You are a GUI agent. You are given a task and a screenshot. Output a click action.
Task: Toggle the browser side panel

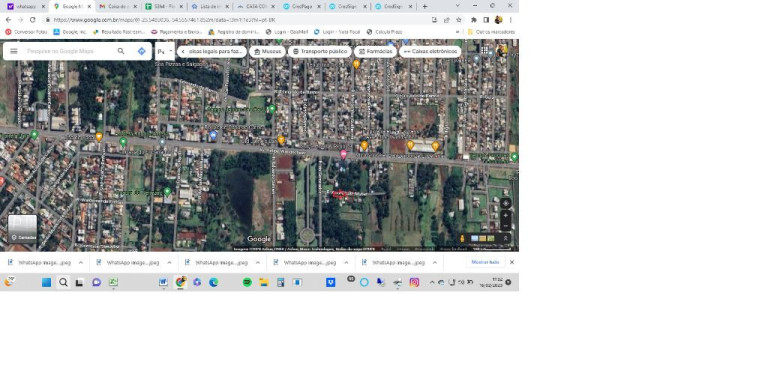click(486, 20)
